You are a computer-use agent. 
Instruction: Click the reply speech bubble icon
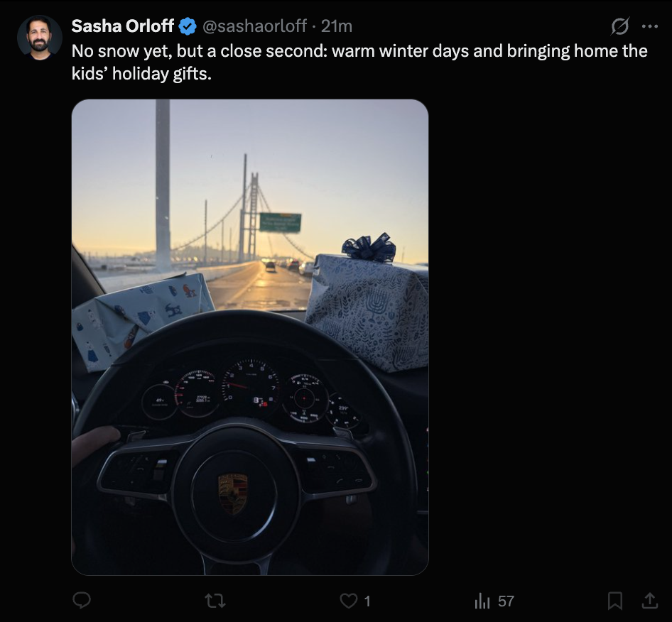point(82,601)
